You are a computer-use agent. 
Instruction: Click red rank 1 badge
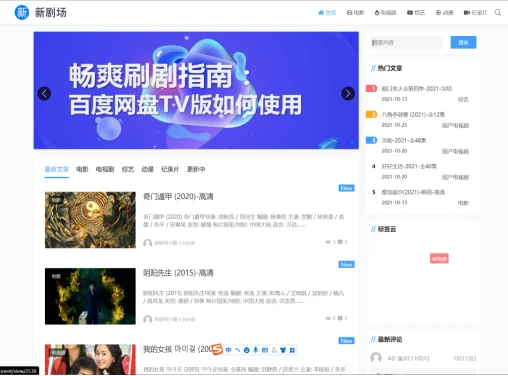point(371,88)
